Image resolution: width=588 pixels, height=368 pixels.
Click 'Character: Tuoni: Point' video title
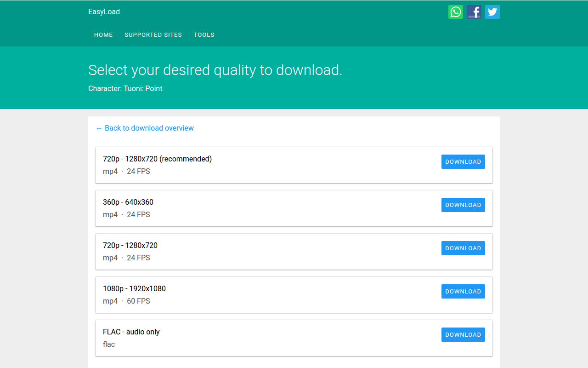pyautogui.click(x=125, y=88)
